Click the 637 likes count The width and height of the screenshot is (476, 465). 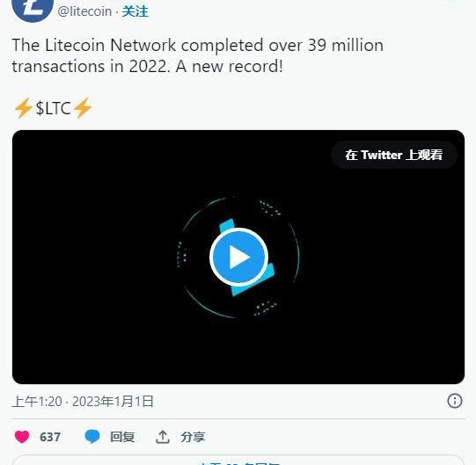coord(50,437)
